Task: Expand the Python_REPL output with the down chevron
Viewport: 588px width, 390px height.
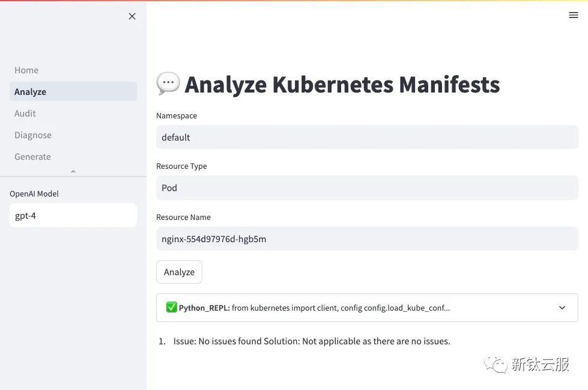Action: 562,308
